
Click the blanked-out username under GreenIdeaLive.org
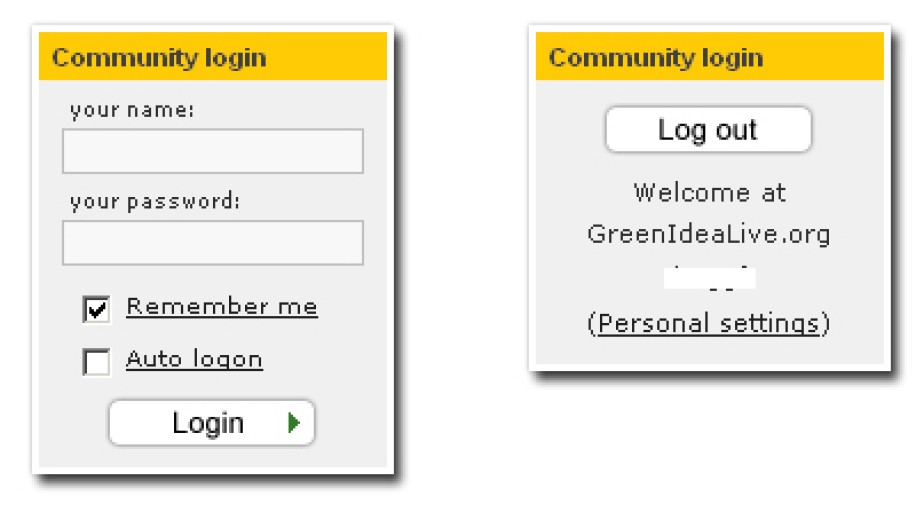(x=710, y=279)
